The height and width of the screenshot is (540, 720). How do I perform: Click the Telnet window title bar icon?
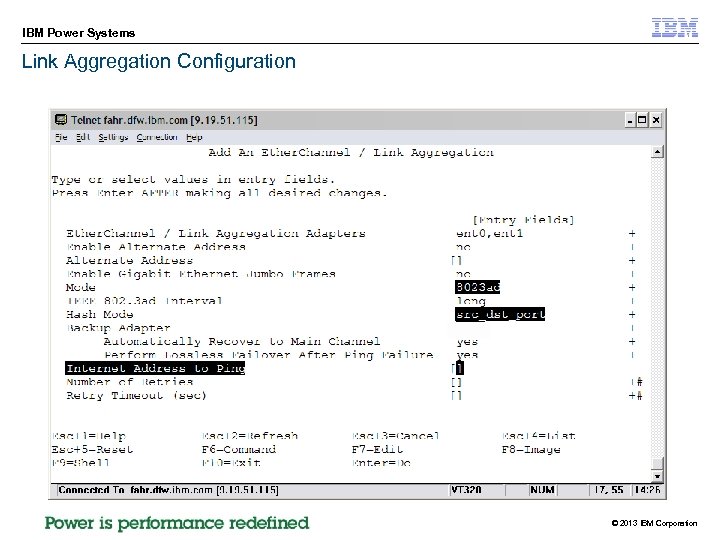61,120
